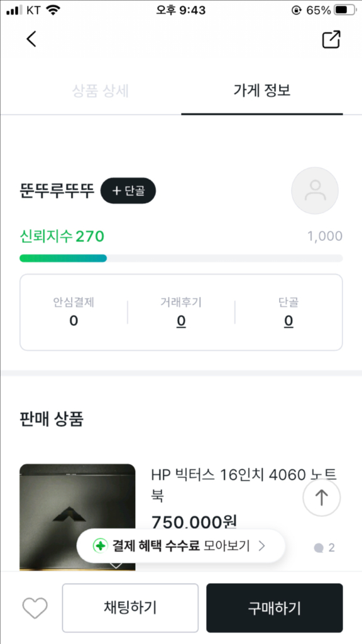Toggle favorite status with the heart icon

(x=35, y=608)
